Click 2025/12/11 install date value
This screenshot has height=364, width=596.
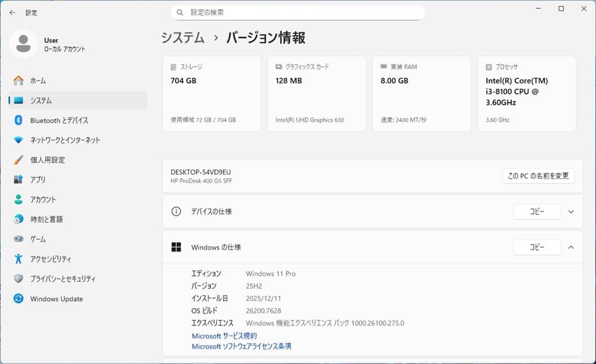[x=263, y=299]
